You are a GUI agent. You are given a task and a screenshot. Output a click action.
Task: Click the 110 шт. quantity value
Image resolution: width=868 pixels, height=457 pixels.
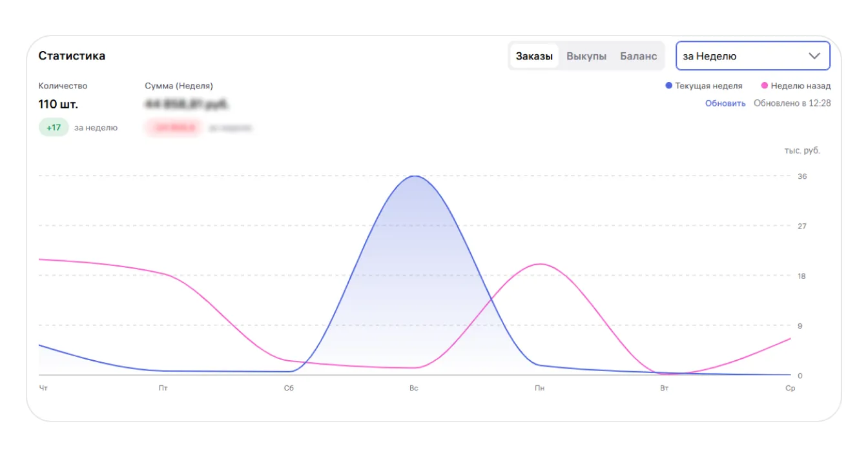58,104
